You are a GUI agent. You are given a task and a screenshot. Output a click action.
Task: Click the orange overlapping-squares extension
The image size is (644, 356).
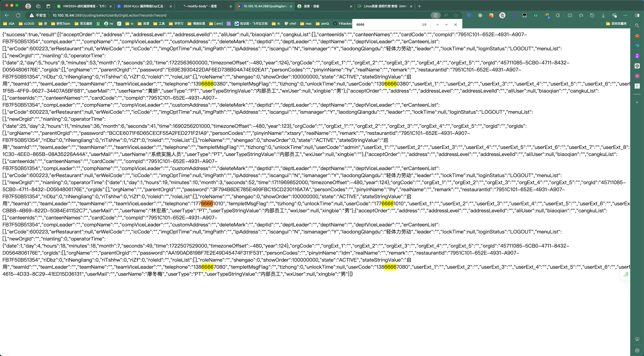[491, 15]
